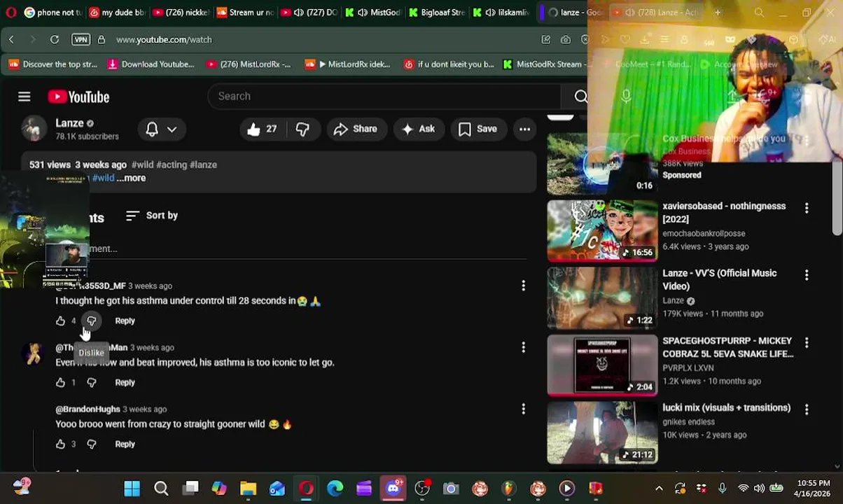
Task: Open the sponsored Cox Business ad thumbnail
Action: point(602,163)
